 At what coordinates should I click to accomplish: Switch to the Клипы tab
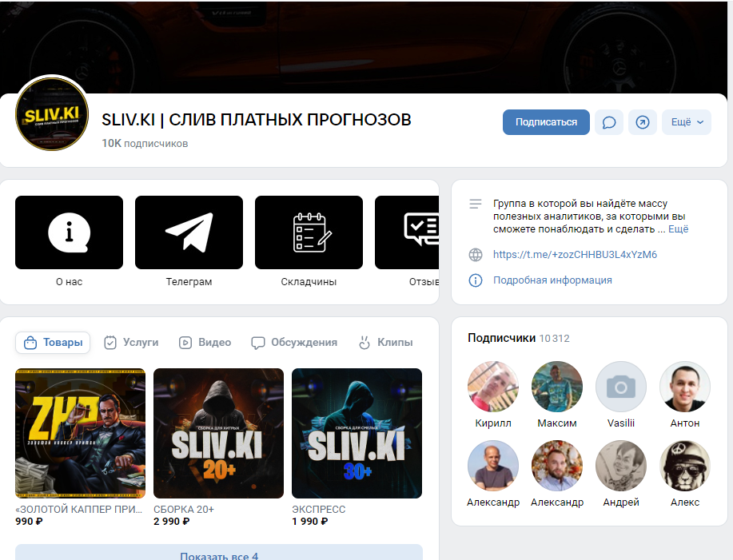(x=385, y=343)
